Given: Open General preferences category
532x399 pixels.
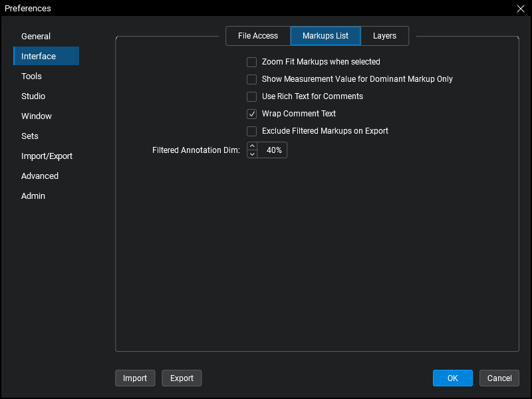Looking at the screenshot, I should [36, 37].
